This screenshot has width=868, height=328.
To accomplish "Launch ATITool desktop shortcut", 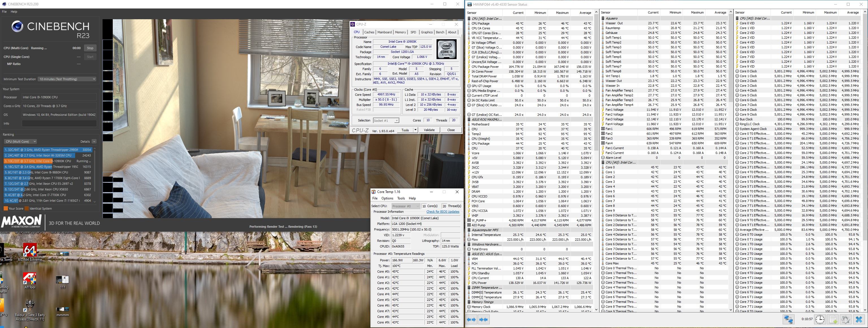I will (30, 280).
